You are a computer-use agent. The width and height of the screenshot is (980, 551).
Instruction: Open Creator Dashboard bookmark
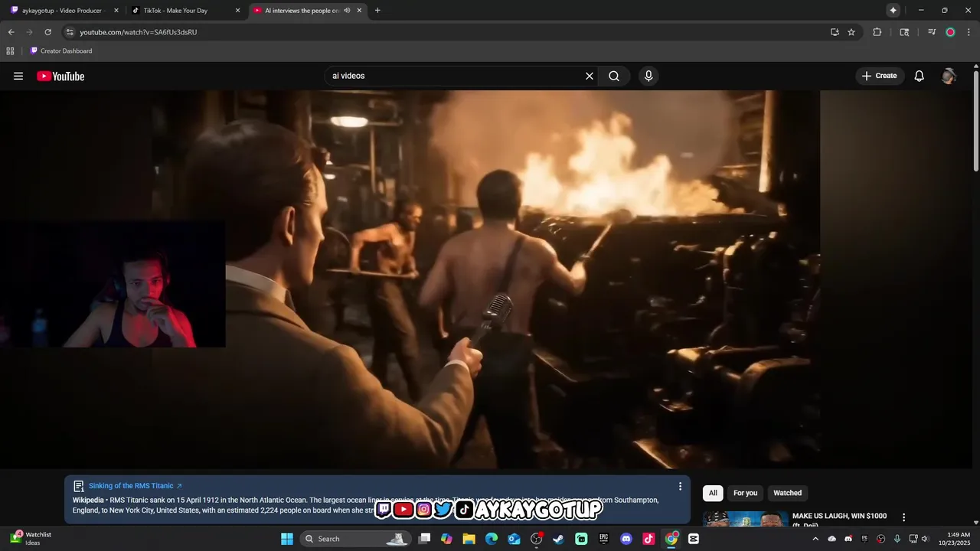[x=60, y=51]
